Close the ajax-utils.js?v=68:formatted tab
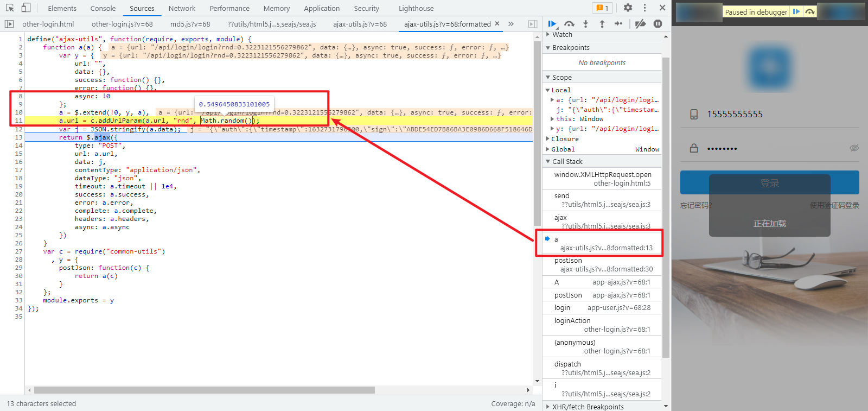Screen dimensions: 868x411 pos(497,24)
